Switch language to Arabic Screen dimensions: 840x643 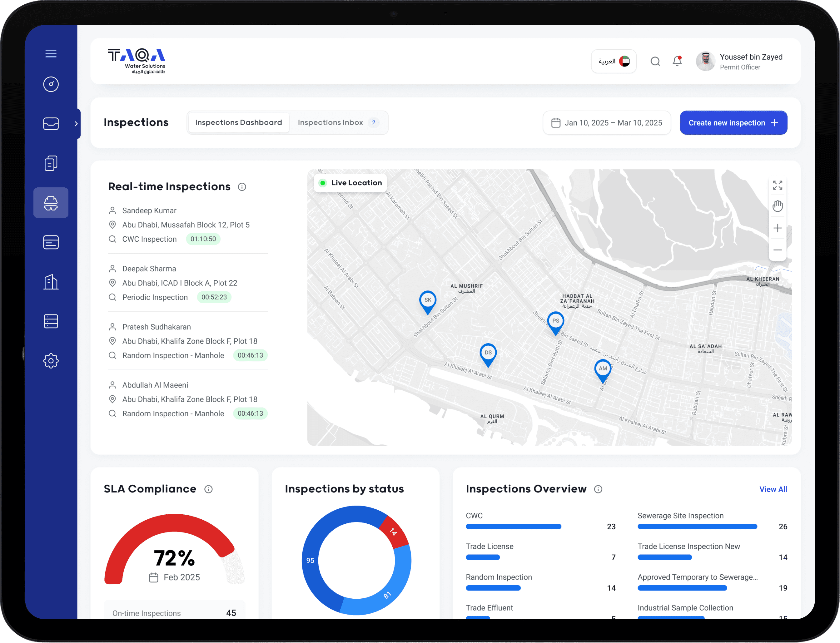tap(613, 61)
